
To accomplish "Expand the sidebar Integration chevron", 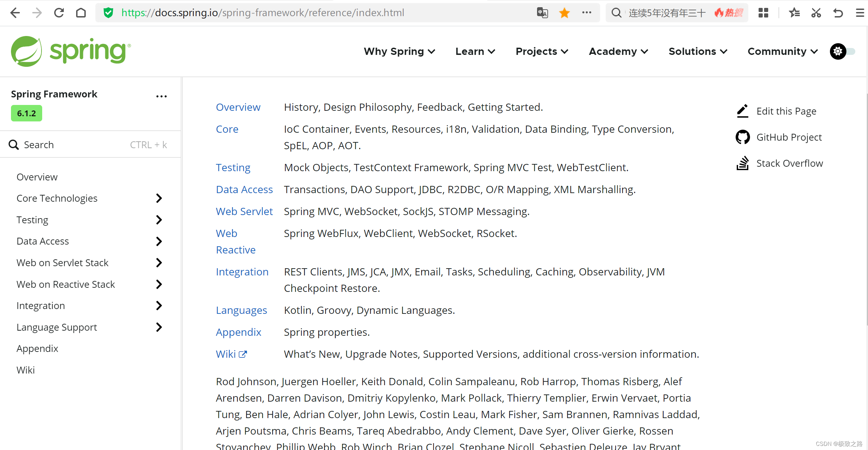I will click(x=159, y=306).
